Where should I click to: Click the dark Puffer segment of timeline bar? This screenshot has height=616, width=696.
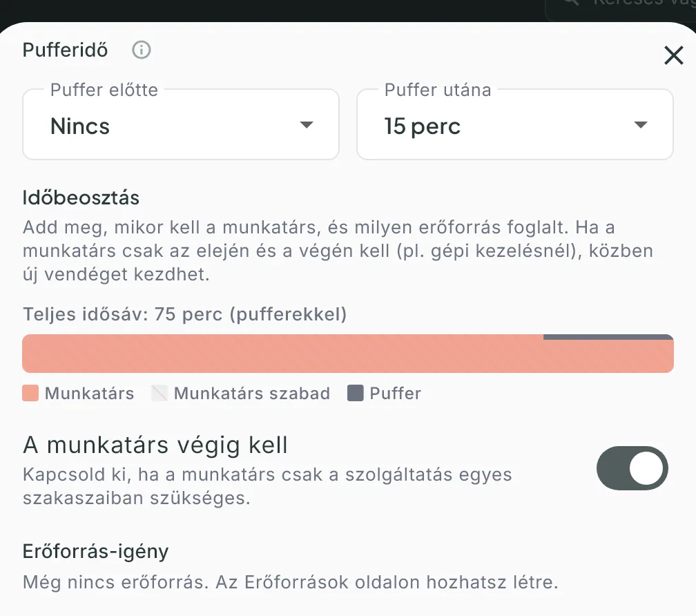tap(608, 337)
